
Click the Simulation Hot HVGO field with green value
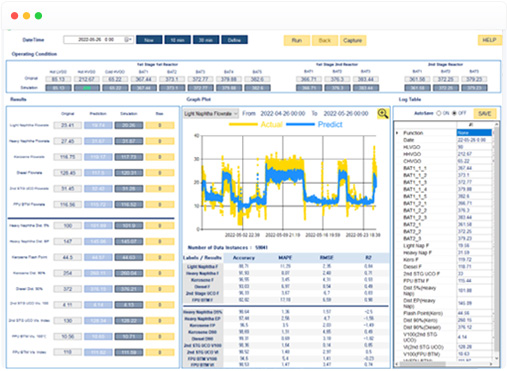click(x=87, y=88)
